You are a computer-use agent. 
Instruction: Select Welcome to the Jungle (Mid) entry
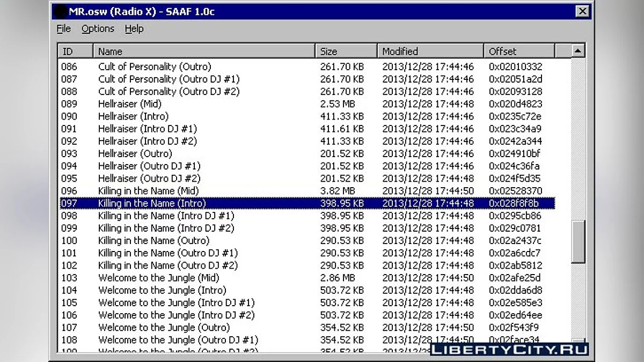pyautogui.click(x=159, y=278)
